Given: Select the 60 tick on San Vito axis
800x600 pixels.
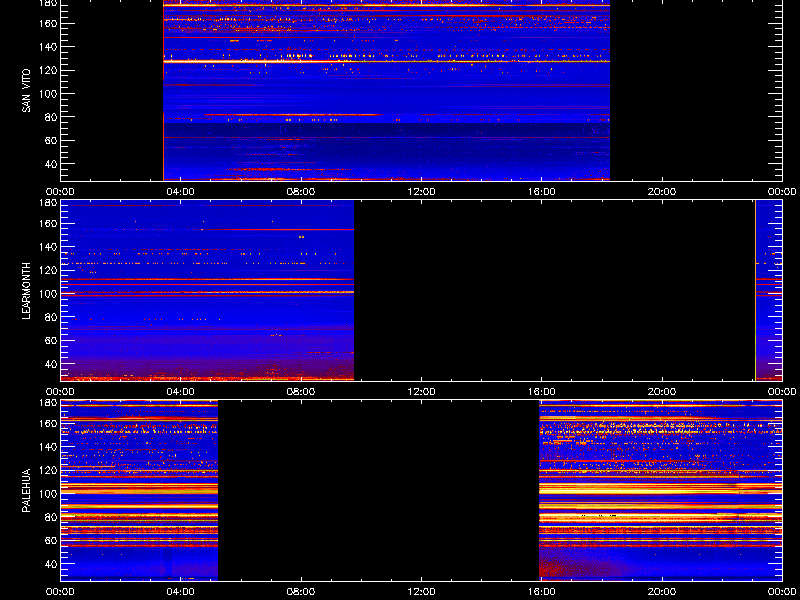Looking at the screenshot, I should [x=52, y=140].
